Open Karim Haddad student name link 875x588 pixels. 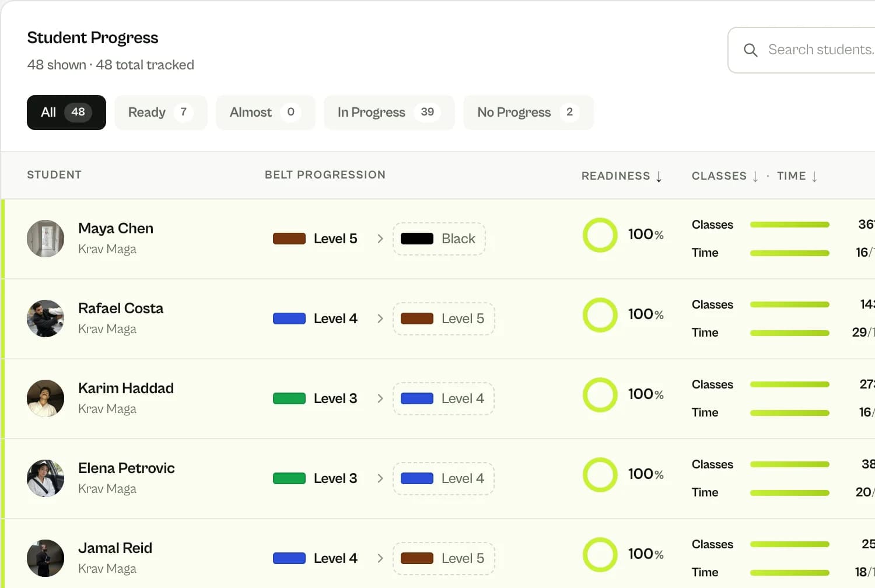pos(126,388)
